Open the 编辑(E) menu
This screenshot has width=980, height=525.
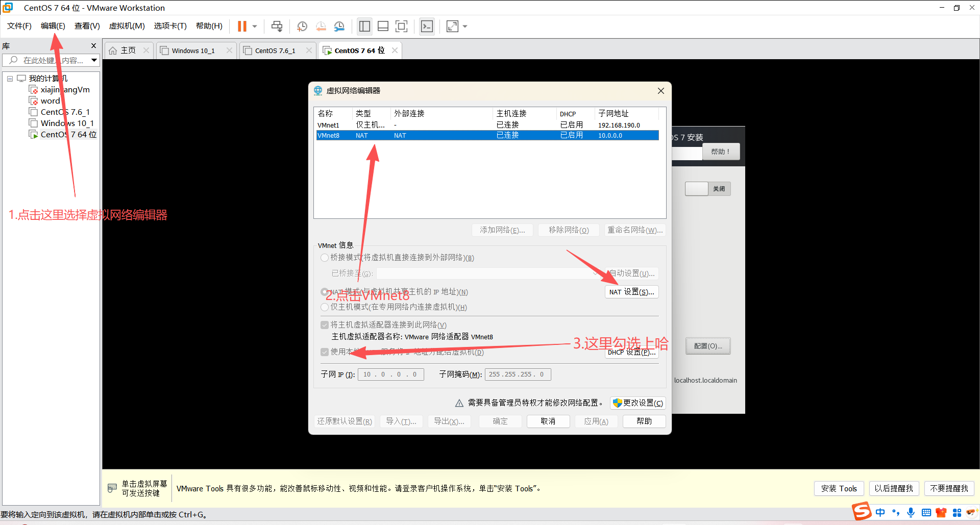point(53,26)
